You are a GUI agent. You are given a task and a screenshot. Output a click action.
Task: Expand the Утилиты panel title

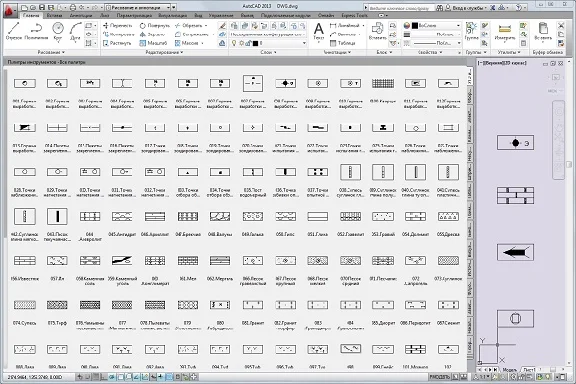coord(509,52)
